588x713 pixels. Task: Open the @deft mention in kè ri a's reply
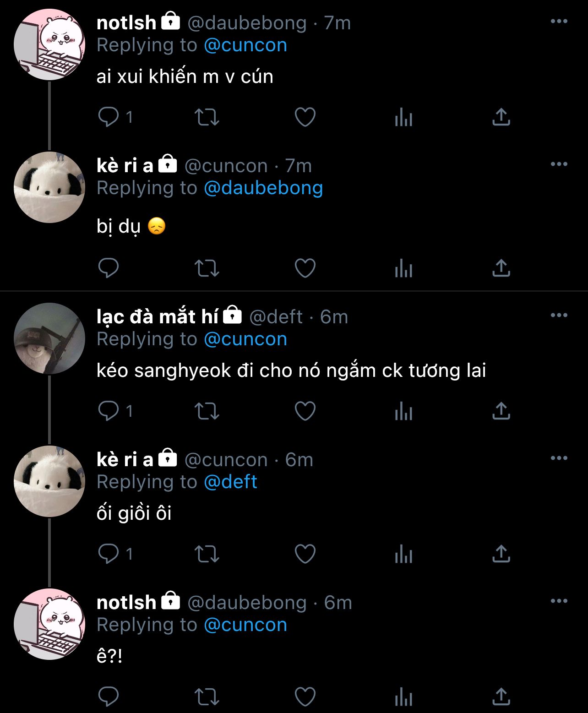point(230,482)
